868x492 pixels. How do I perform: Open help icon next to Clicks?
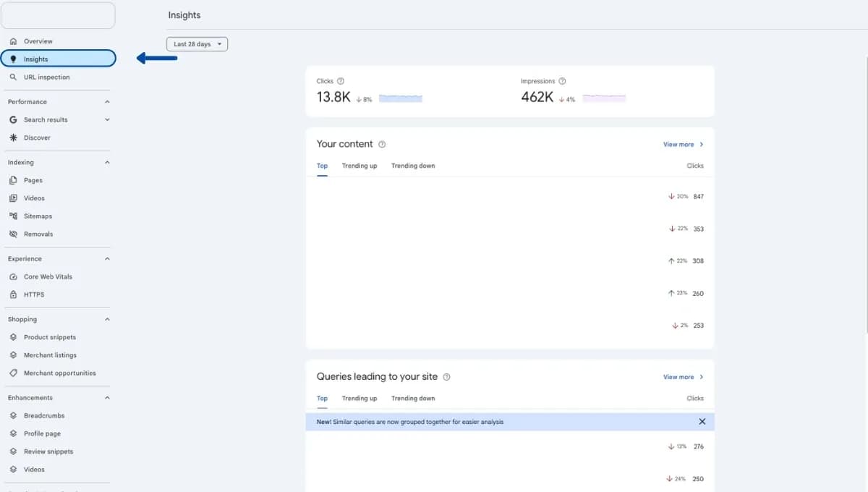coord(341,81)
